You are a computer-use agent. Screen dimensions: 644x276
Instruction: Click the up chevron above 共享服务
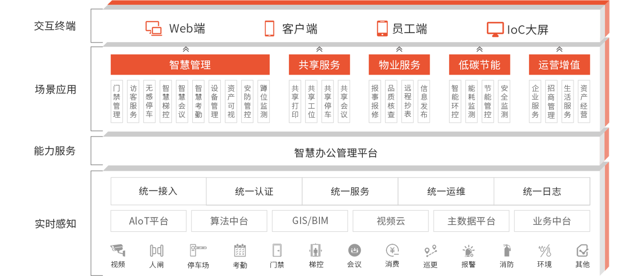coord(319,49)
